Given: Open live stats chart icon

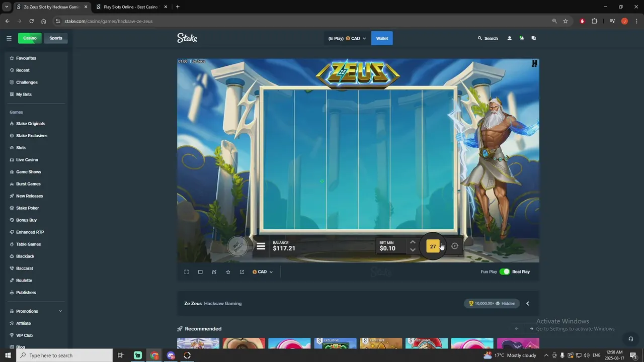Looking at the screenshot, I should (214, 272).
